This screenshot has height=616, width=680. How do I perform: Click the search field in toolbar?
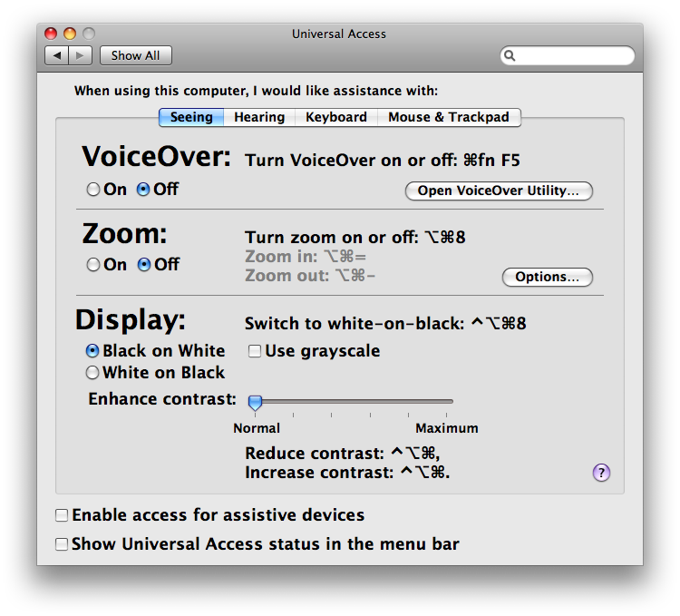click(x=568, y=55)
